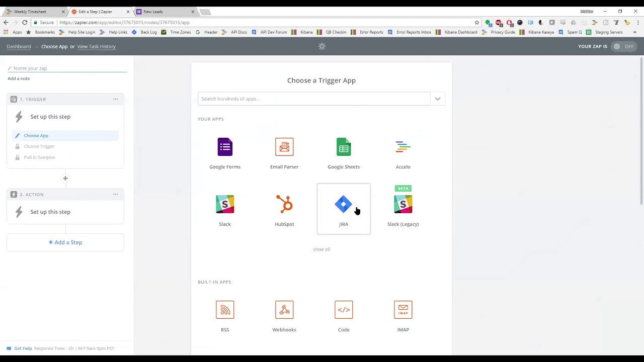Select the JIRA app icon

click(x=344, y=204)
